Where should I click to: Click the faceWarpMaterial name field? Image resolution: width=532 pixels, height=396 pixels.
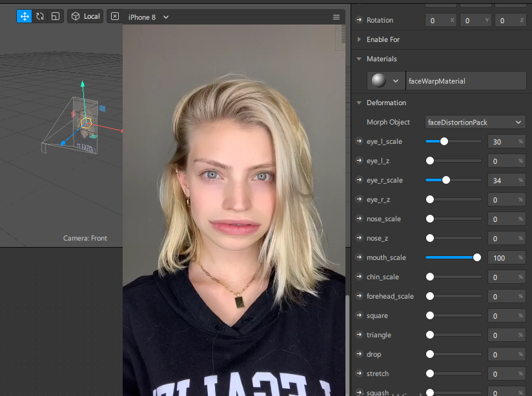click(466, 81)
